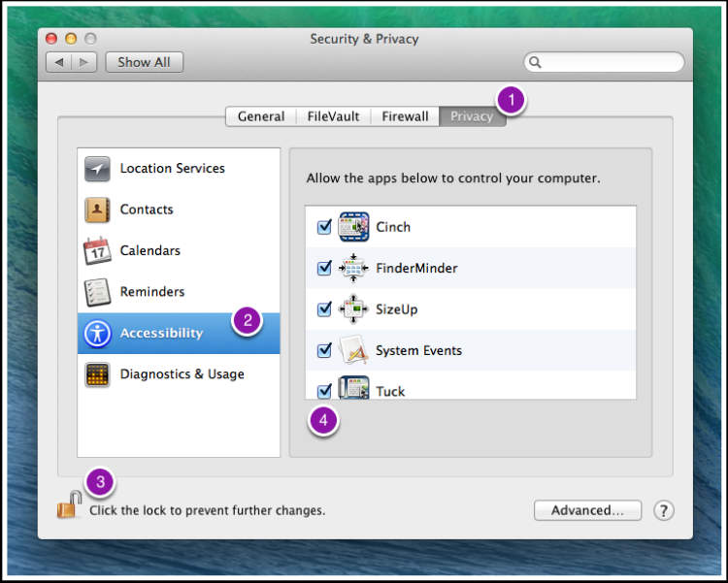
Task: Select Reminders in the privacy list
Action: click(x=179, y=292)
